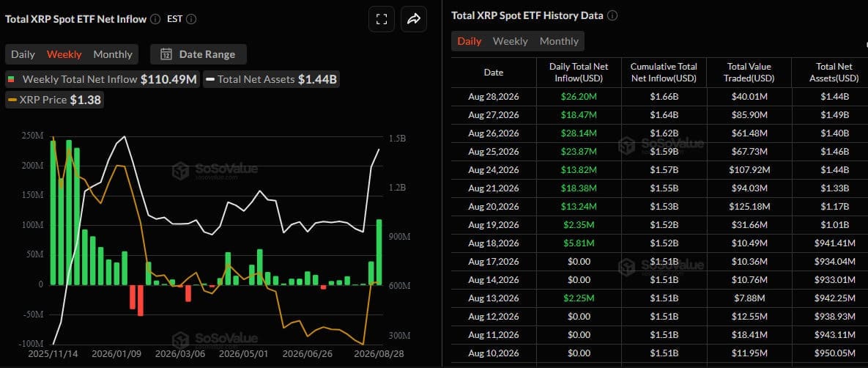Switch history table to Weekly
Viewport: 868px width, 368px height.
[511, 41]
